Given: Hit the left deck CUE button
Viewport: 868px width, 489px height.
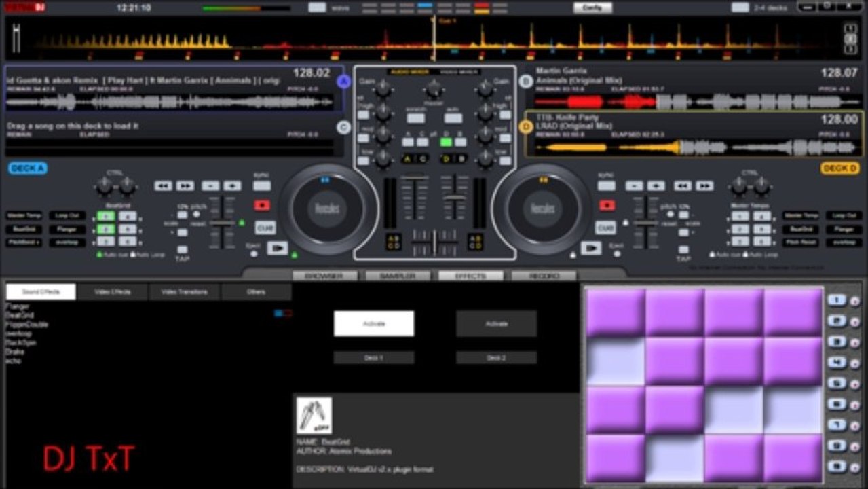Looking at the screenshot, I should point(265,227).
